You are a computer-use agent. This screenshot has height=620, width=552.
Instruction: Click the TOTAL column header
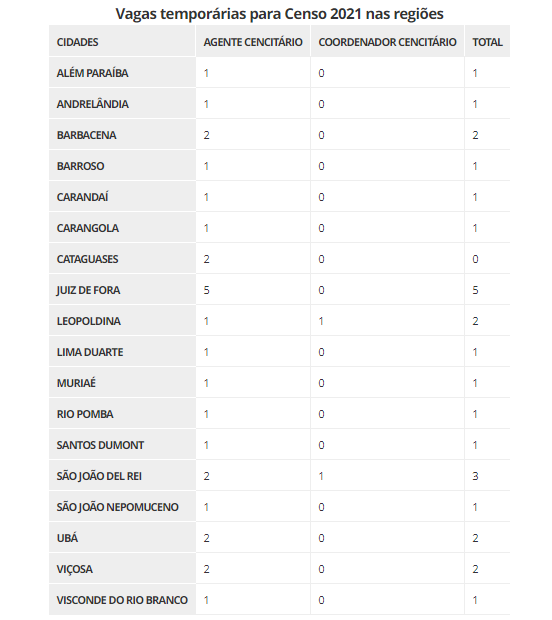click(487, 42)
